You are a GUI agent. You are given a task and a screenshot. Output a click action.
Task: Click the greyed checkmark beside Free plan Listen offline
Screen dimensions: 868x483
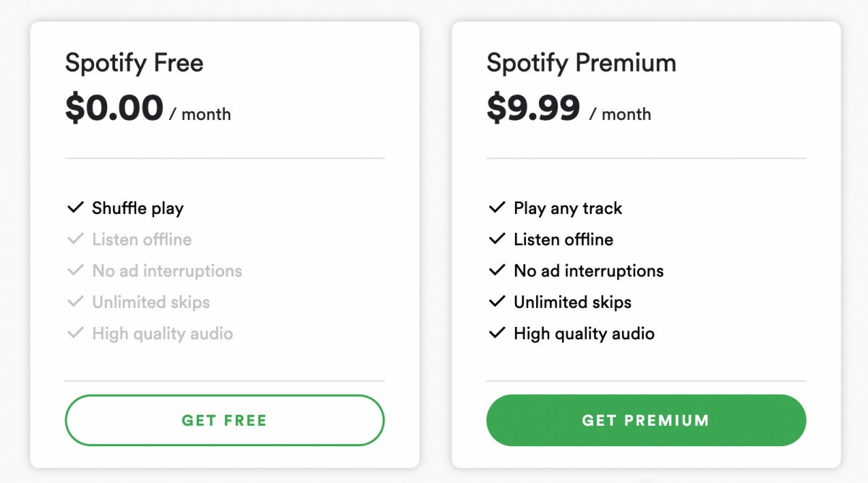pyautogui.click(x=75, y=239)
